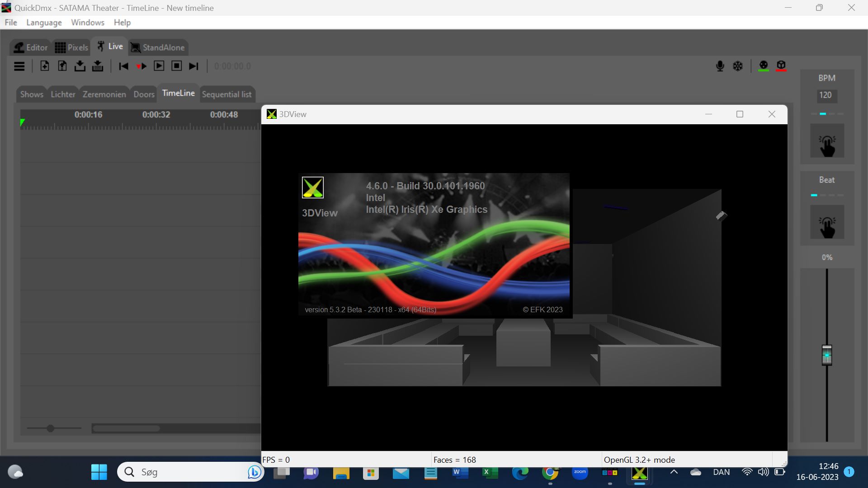Click the microphone audio input icon

[720, 66]
